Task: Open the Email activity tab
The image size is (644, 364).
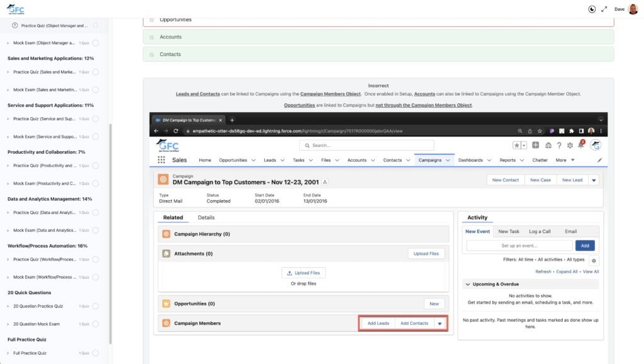Action: (571, 232)
